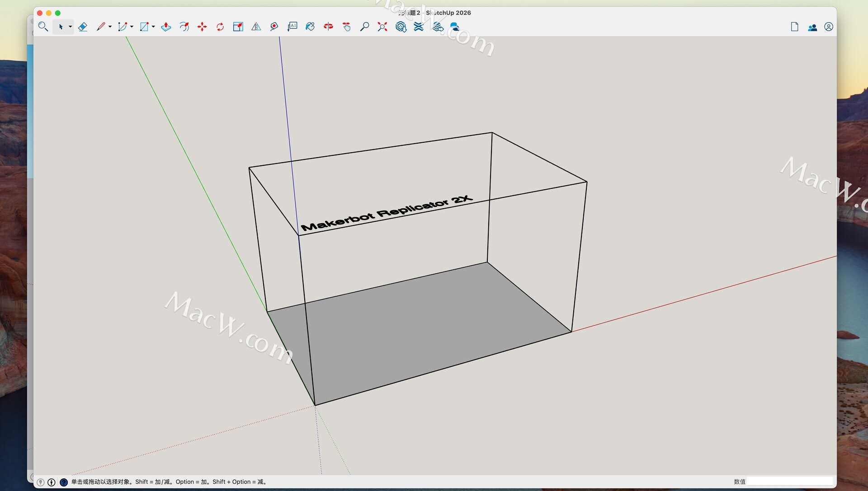The image size is (868, 491).
Task: Toggle the geo-location status icon
Action: [41, 482]
